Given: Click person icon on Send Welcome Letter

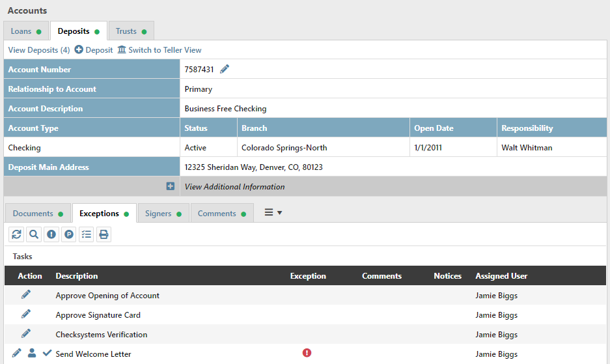Looking at the screenshot, I should (x=32, y=354).
